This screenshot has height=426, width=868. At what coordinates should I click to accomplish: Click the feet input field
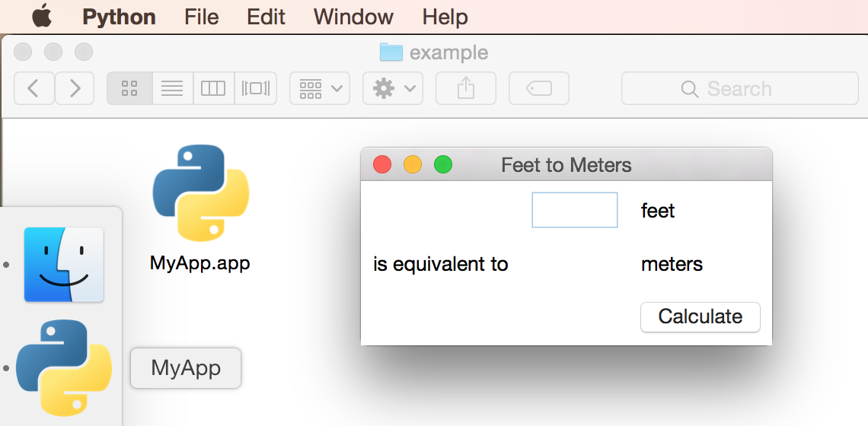coord(574,210)
